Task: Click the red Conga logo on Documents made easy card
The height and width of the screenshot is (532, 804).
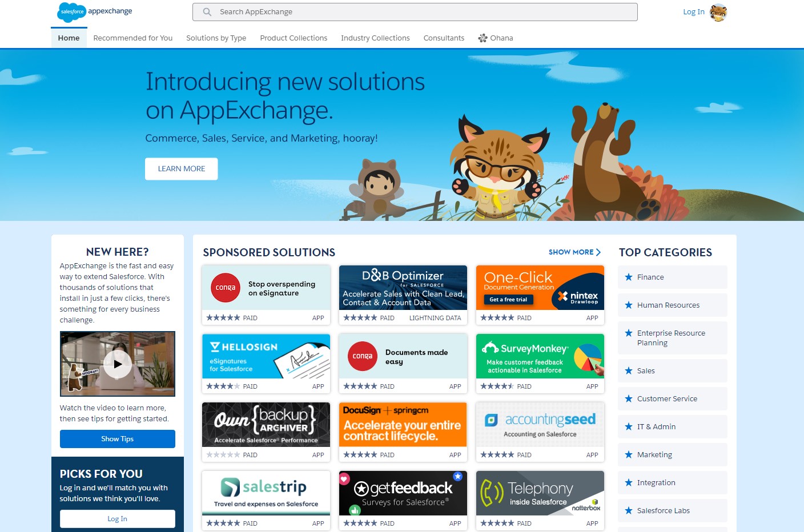Action: (x=362, y=356)
